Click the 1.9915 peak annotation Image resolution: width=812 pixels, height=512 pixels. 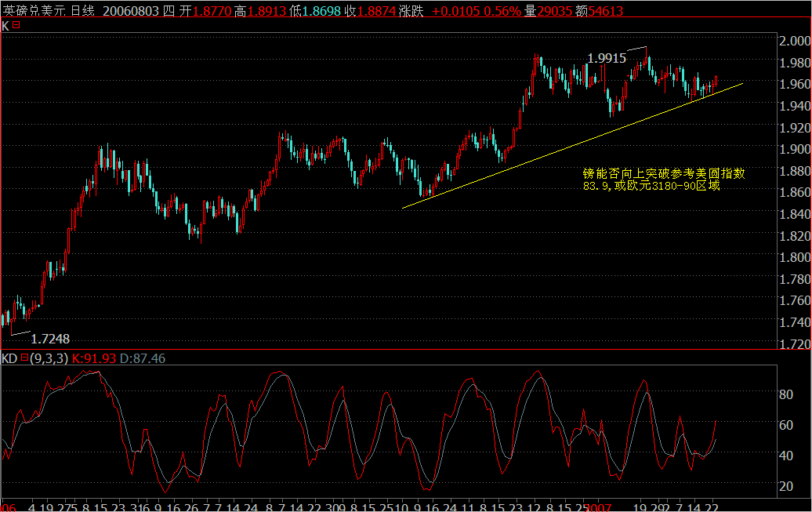606,57
